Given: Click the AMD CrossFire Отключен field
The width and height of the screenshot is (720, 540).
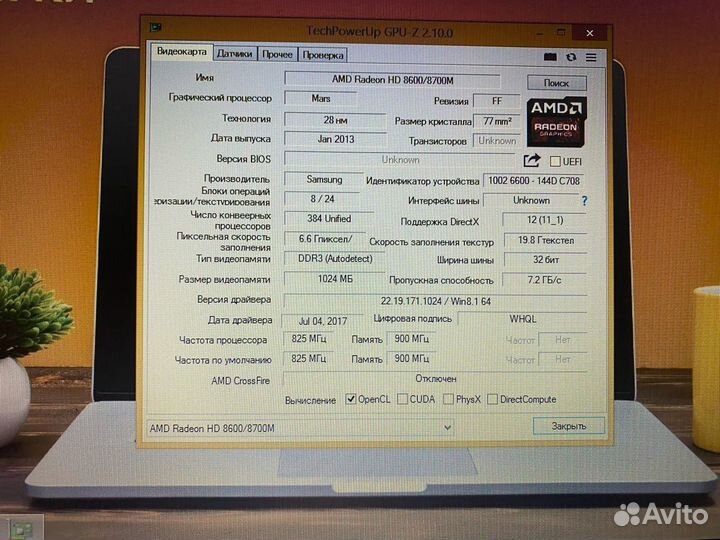Looking at the screenshot, I should [x=435, y=379].
